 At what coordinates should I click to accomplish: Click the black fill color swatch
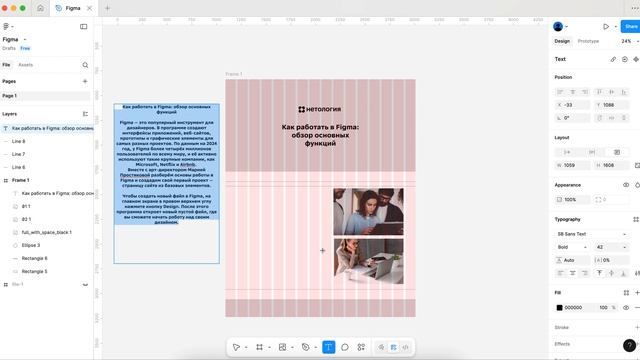pyautogui.click(x=560, y=308)
